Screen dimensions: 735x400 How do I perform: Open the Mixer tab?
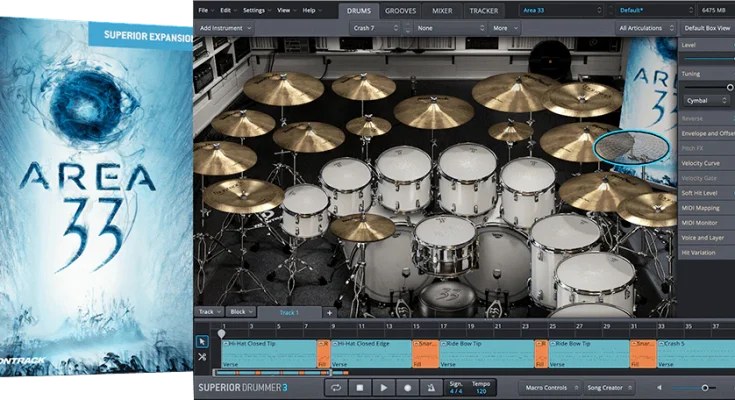coord(441,10)
